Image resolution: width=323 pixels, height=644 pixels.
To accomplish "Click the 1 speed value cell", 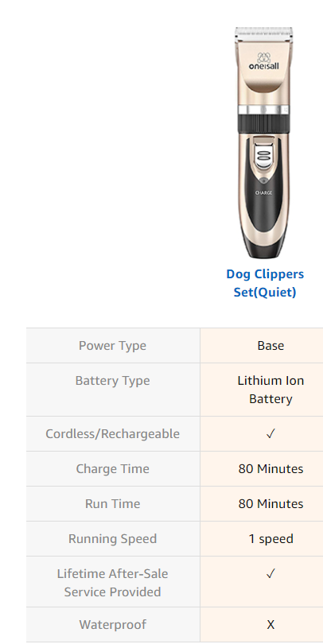I will click(270, 538).
